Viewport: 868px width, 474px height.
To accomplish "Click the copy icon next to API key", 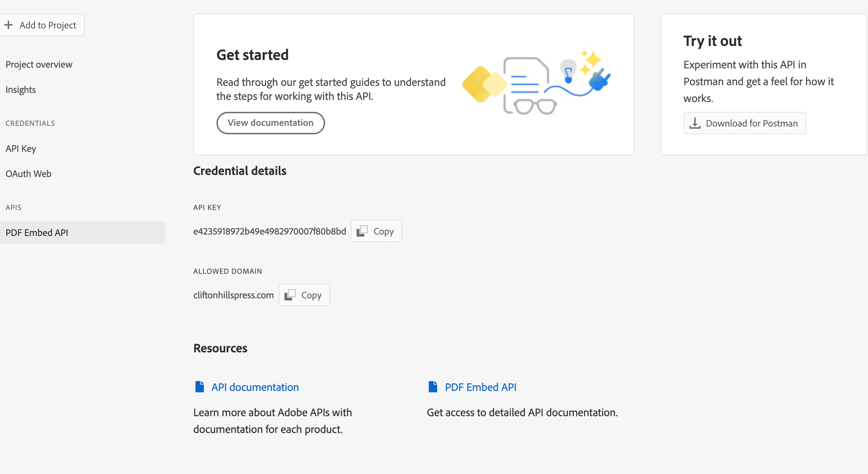I will pos(362,231).
